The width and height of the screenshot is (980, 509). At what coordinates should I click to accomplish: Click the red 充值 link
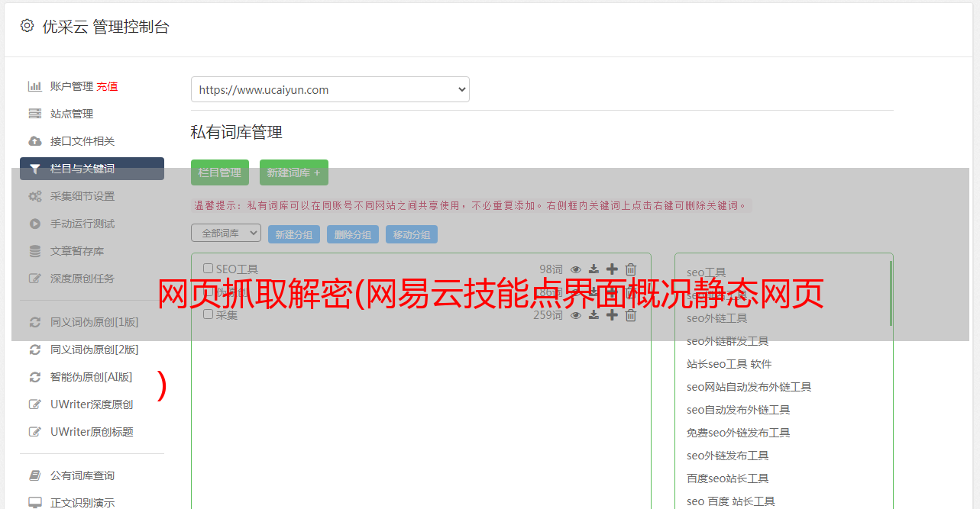(x=107, y=86)
